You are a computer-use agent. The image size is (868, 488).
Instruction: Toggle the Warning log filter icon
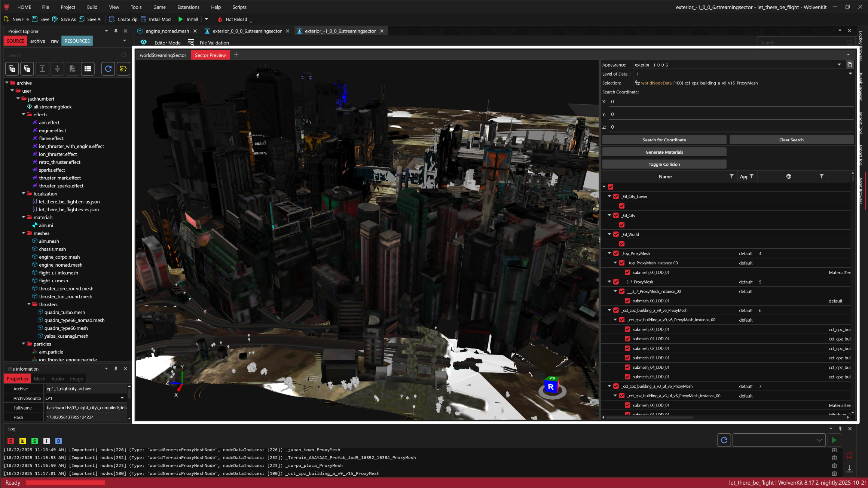[22, 441]
